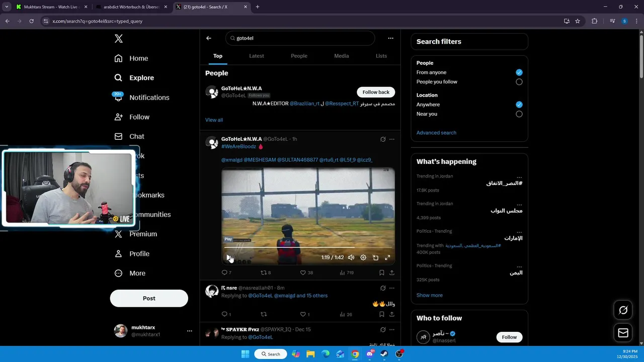Open search options three-dot menu
644x362 pixels.
coord(390,38)
